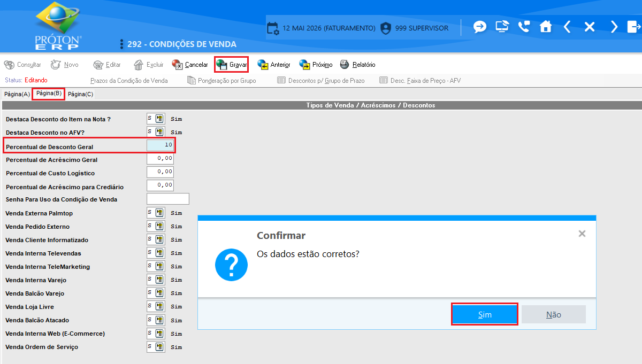Screen dimensions: 642x364
Task: Go to home via house icon
Action: [546, 27]
